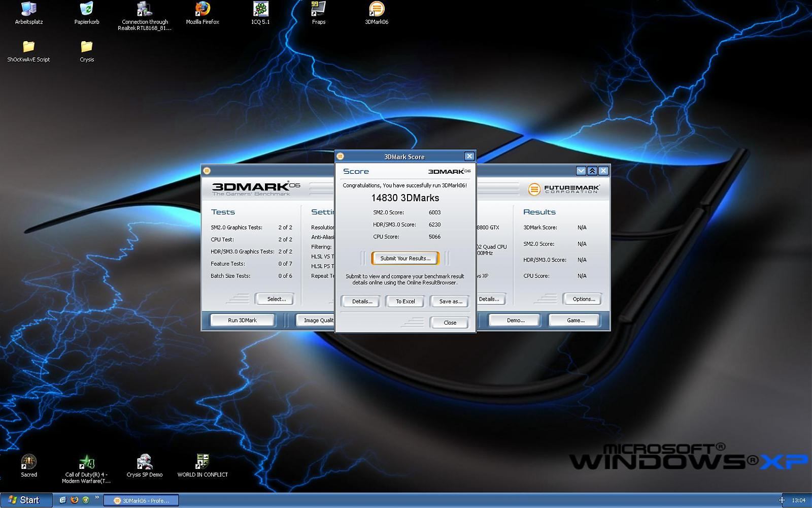
Task: Click the CPU Test row under Tests
Action: pyautogui.click(x=251, y=239)
